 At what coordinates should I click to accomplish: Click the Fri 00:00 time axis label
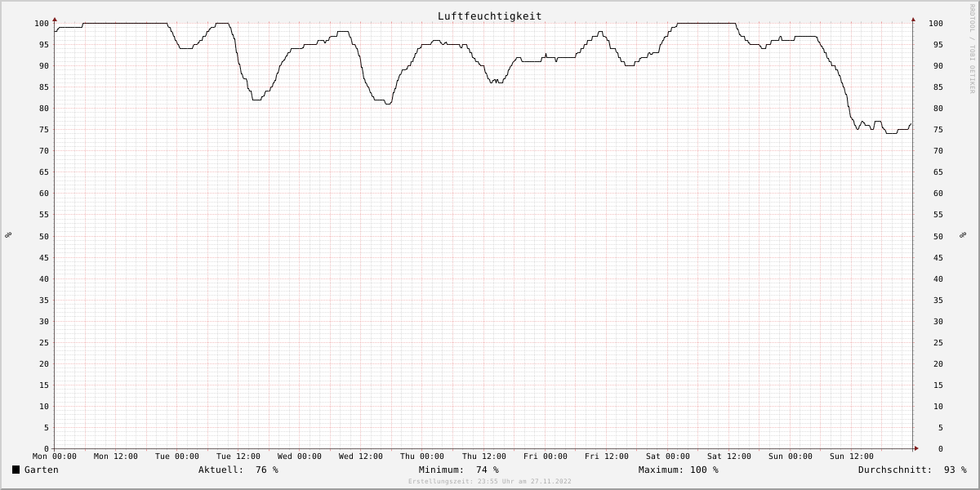(546, 457)
